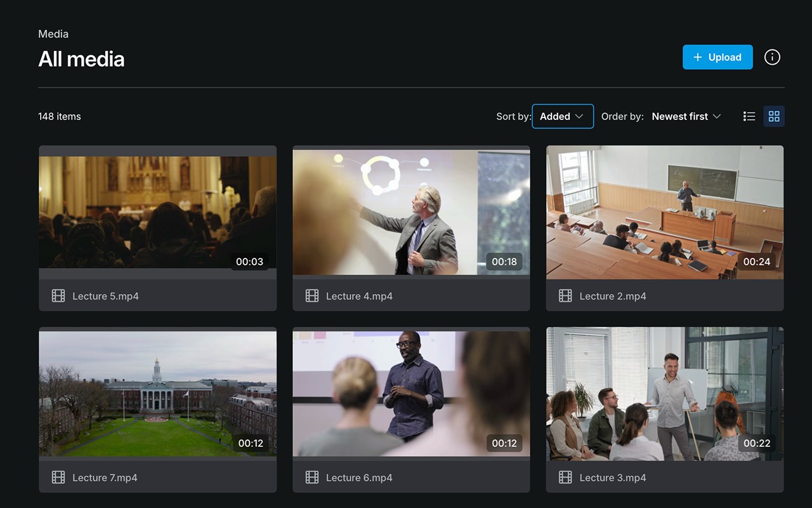
Task: Open the Lecture 7.mp4 campus thumbnail
Action: pyautogui.click(x=157, y=393)
